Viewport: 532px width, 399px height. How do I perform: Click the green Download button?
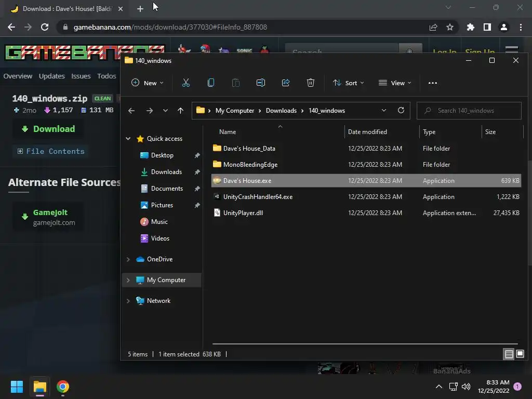(x=48, y=129)
